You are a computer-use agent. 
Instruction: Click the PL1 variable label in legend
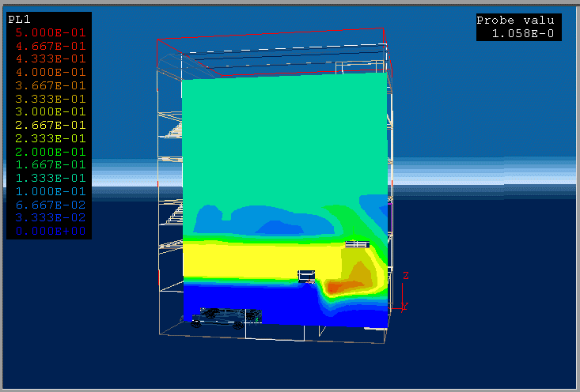click(x=19, y=19)
